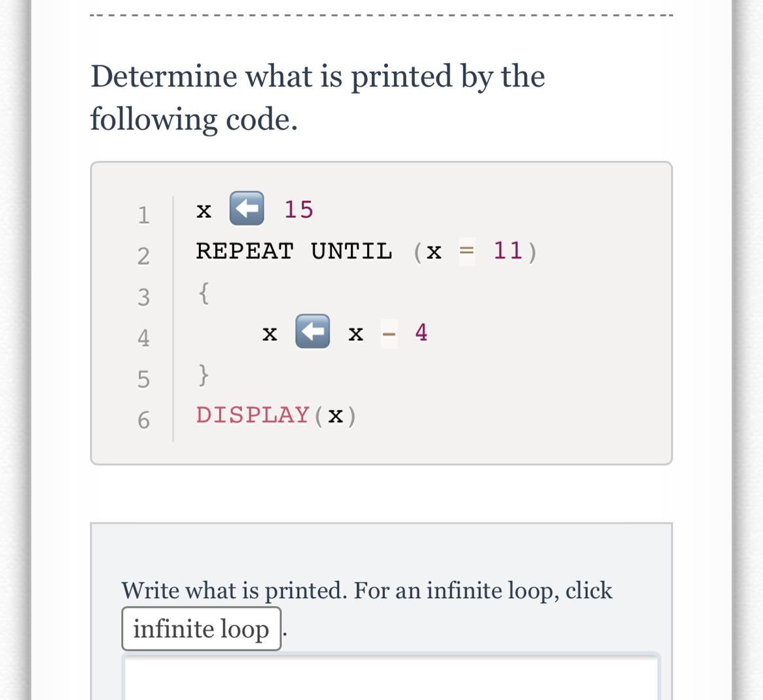Click the number 11 in the loop condition
This screenshot has height=700, width=763.
point(508,251)
